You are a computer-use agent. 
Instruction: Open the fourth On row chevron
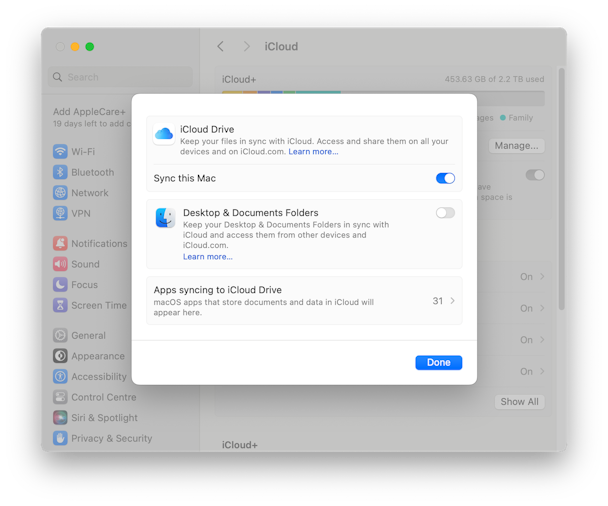542,371
